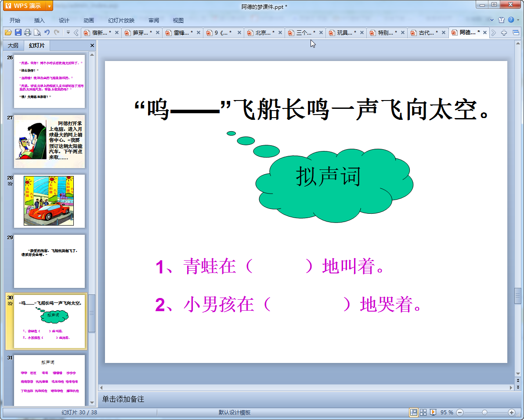Viewport: 524px width, 420px height.
Task: Close the slide thumbnail pane
Action: click(x=92, y=45)
